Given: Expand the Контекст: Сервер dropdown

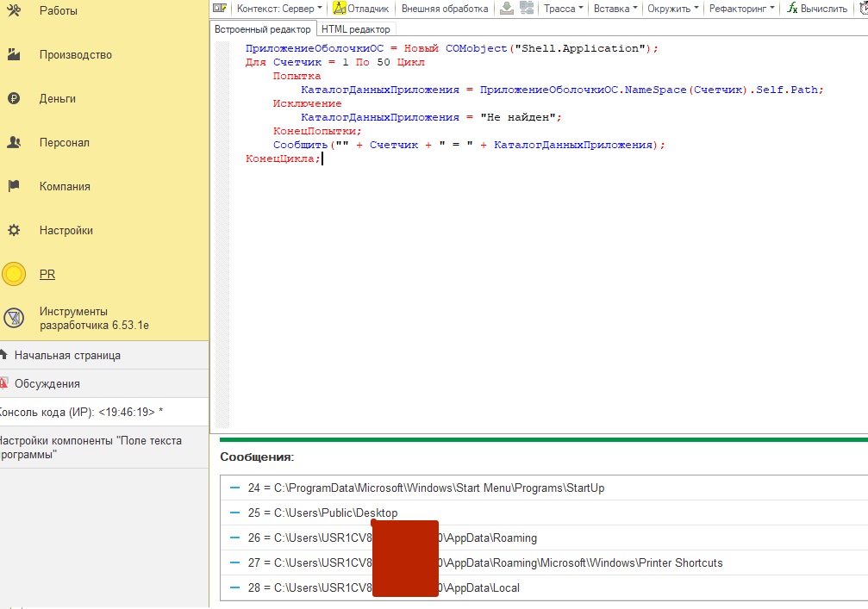Looking at the screenshot, I should (x=279, y=9).
